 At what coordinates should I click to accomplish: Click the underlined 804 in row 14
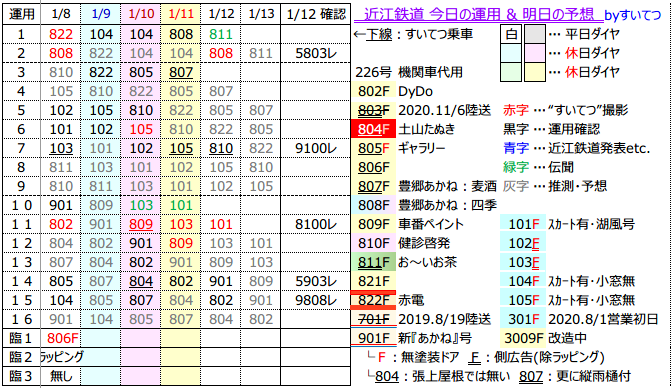pyautogui.click(x=141, y=281)
